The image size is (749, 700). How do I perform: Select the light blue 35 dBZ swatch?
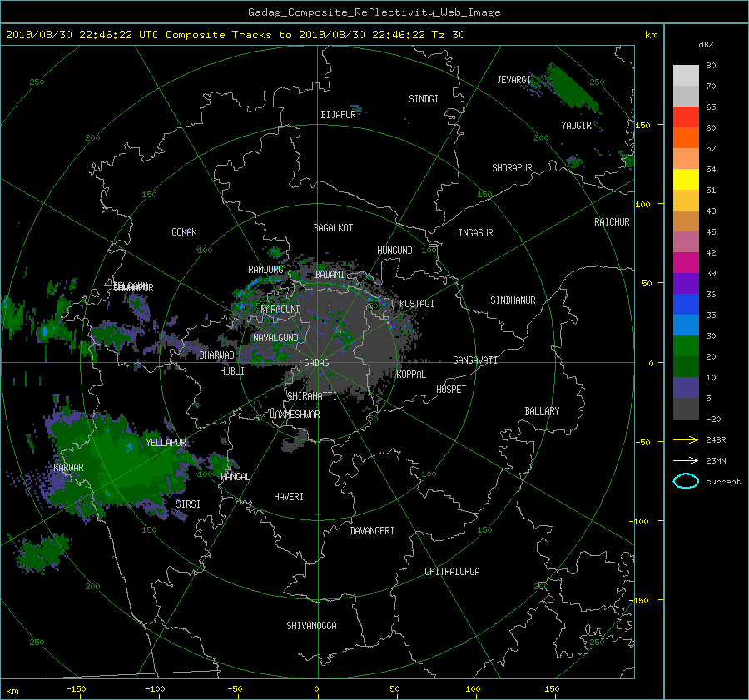[686, 325]
